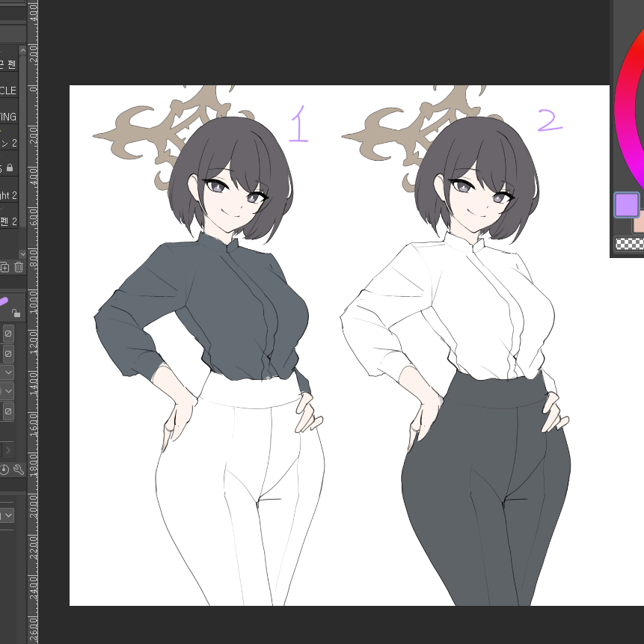Select the pink sub color swatch
Viewport: 644px width, 644px height.
(638, 225)
